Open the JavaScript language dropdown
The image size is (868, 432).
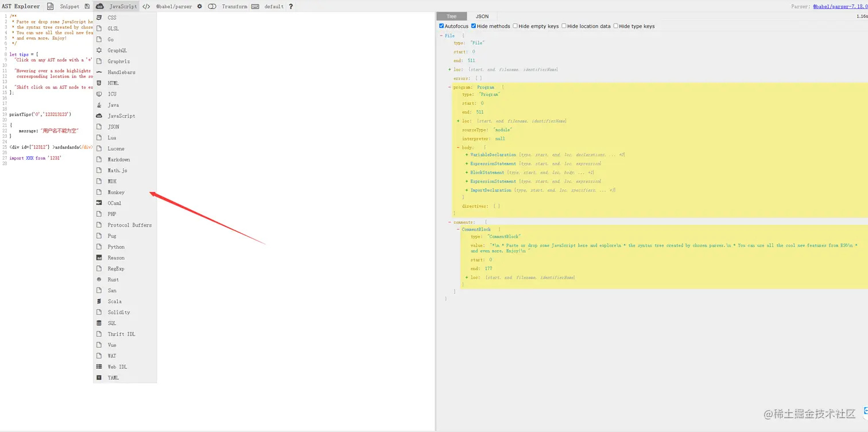(117, 6)
